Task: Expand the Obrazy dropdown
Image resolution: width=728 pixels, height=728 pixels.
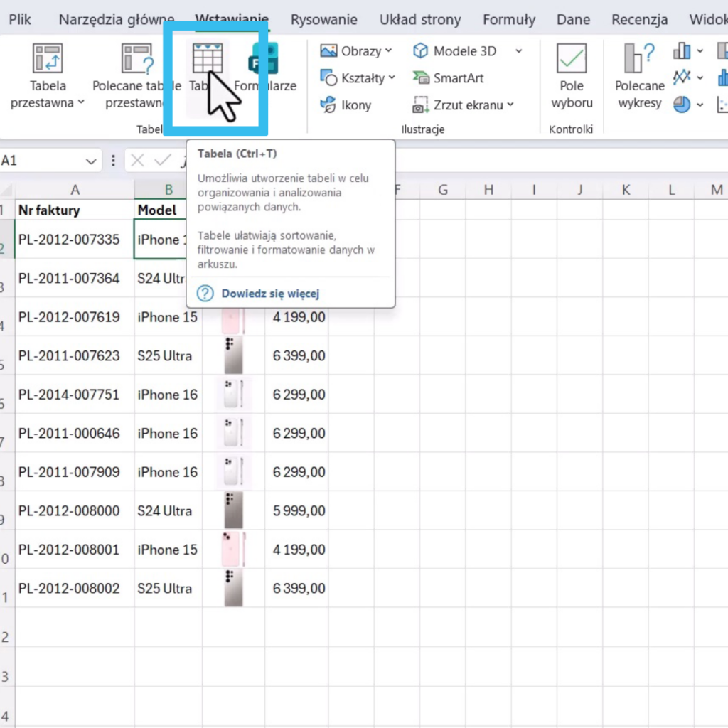Action: pos(388,51)
